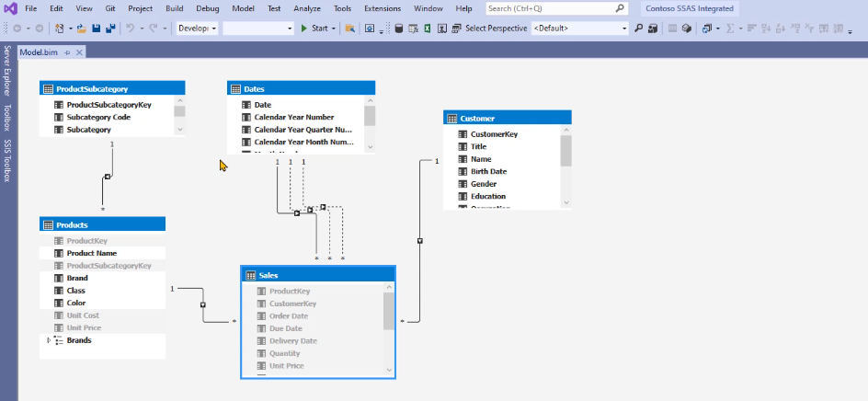Click the table with fx icon
Image resolution: width=868 pixels, height=401 pixels.
point(413,29)
